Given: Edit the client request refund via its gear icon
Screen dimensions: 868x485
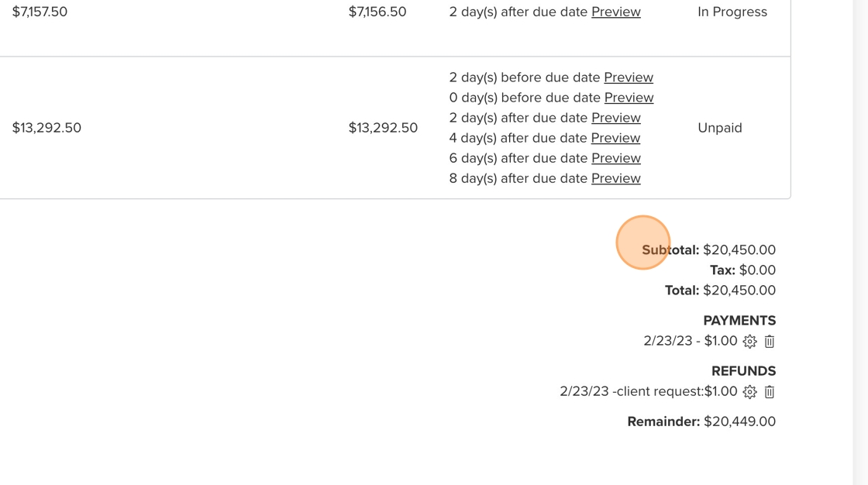Looking at the screenshot, I should [x=749, y=392].
